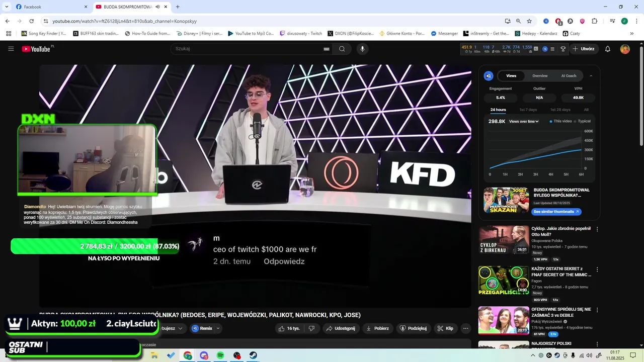Open File Explorer from the taskbar

[154, 355]
